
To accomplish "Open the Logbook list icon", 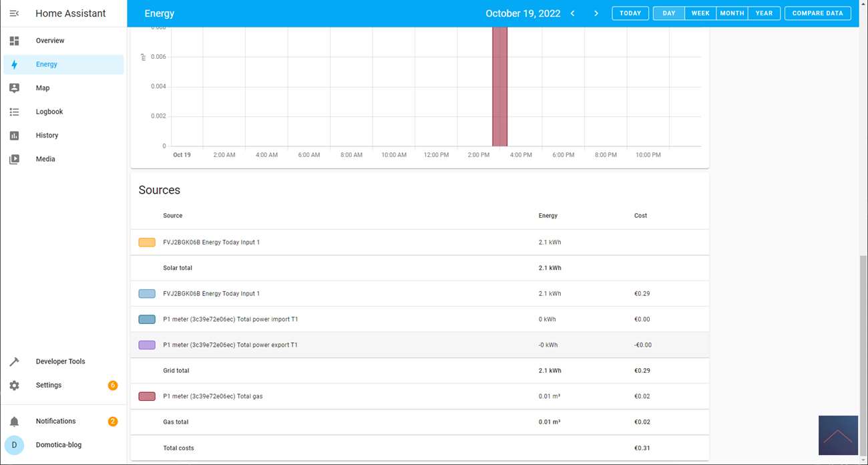I will coord(14,112).
